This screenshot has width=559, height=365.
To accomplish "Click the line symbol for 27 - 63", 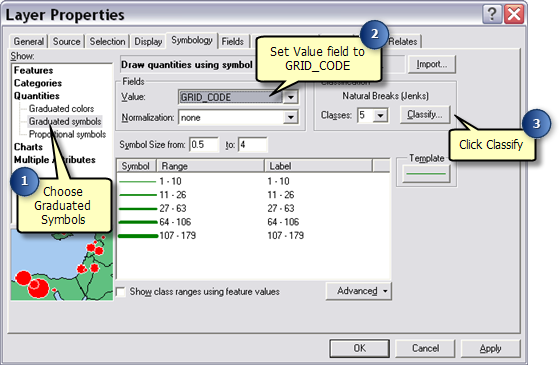I will point(138,209).
